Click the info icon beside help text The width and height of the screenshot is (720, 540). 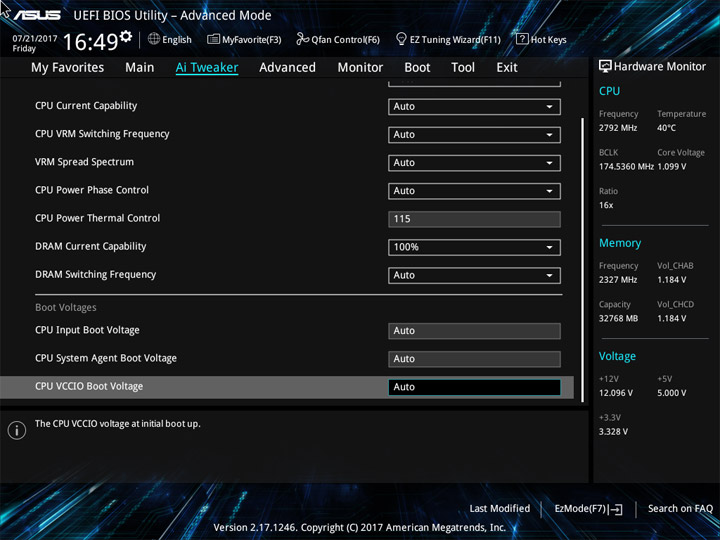[17, 431]
